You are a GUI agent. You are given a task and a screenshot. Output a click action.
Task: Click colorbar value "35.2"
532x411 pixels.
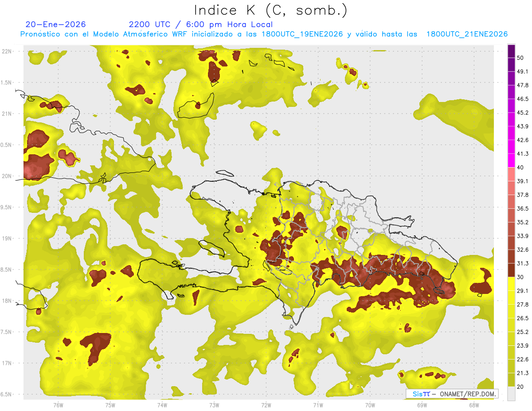pyautogui.click(x=523, y=222)
